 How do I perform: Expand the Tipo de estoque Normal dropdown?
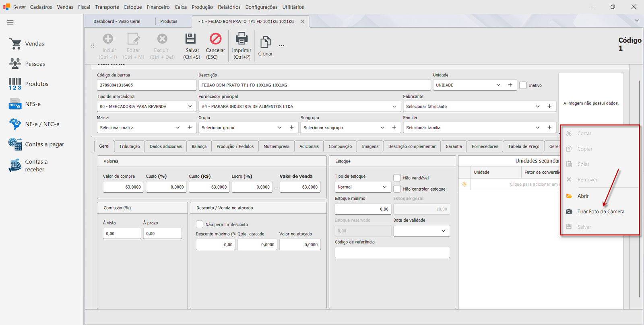pyautogui.click(x=362, y=187)
